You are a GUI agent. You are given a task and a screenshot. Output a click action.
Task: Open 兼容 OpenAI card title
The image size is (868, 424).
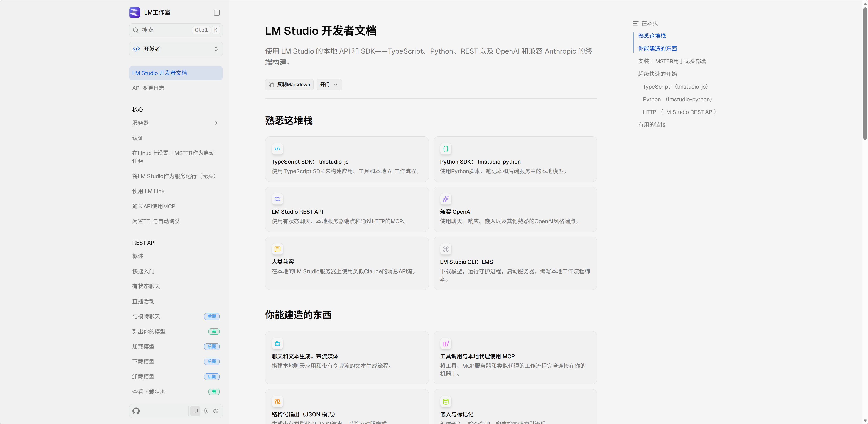point(456,212)
